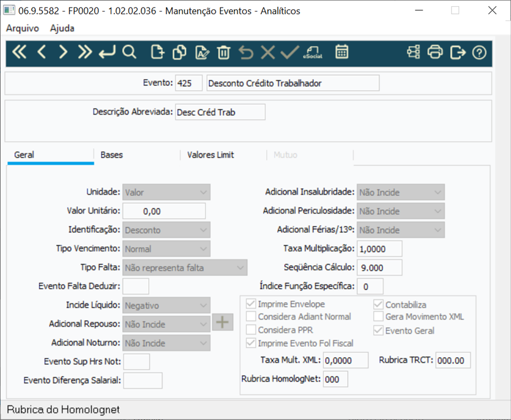The image size is (511, 420).
Task: Expand the Adicional Insalubridade dropdown
Action: 400,192
